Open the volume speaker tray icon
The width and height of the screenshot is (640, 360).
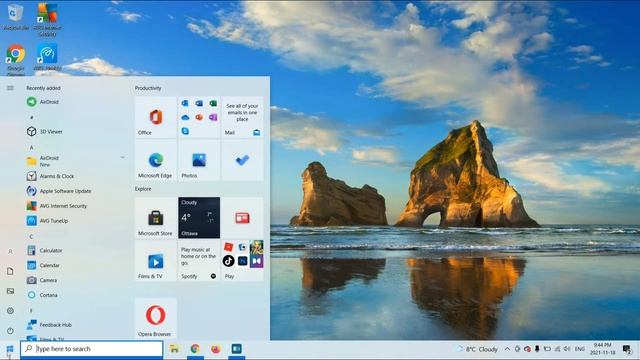[x=567, y=349]
